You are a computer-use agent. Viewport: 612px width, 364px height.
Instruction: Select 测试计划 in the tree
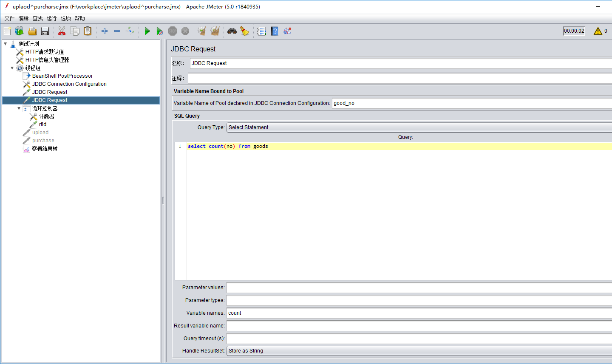pyautogui.click(x=28, y=44)
